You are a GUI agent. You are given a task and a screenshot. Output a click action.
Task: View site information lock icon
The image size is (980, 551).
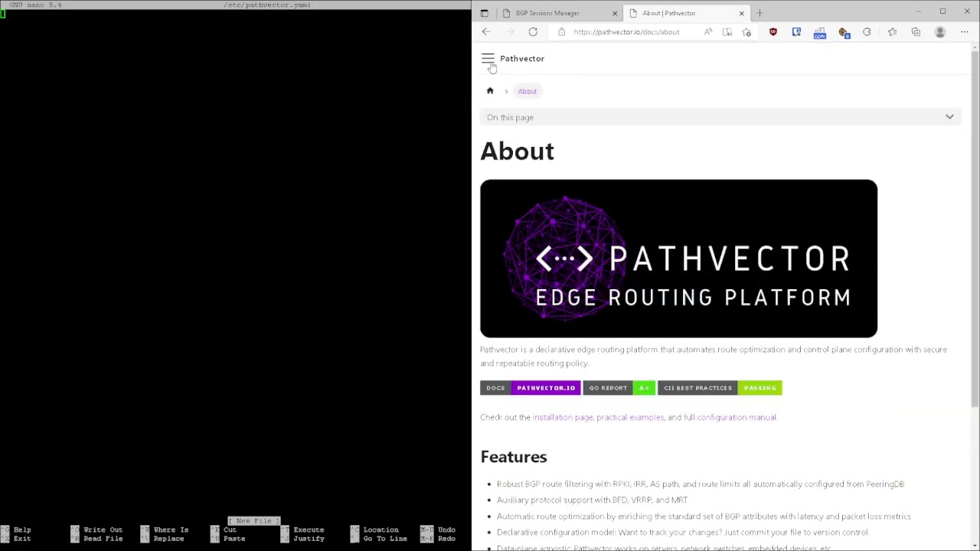pyautogui.click(x=562, y=32)
